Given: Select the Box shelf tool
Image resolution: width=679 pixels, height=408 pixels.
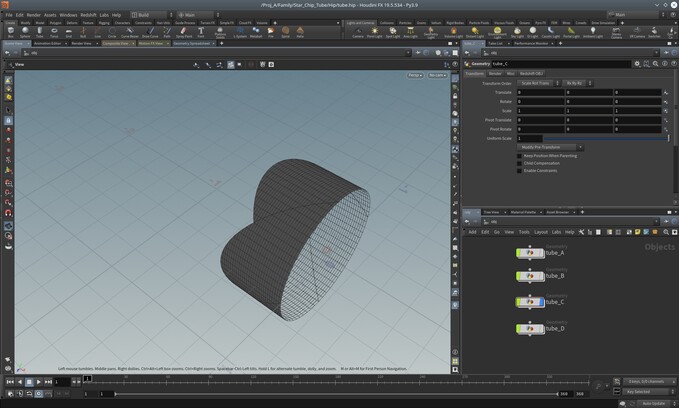Looking at the screenshot, I should pyautogui.click(x=11, y=32).
